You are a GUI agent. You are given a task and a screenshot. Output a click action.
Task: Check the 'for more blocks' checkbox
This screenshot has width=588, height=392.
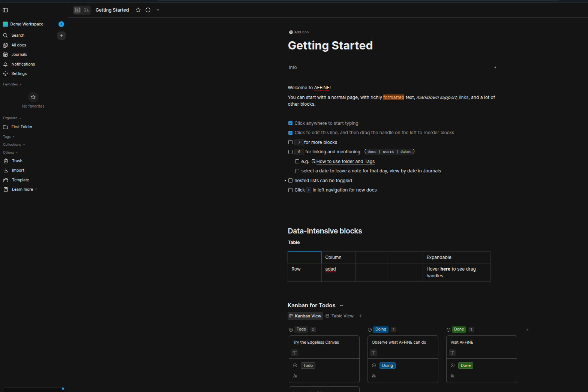[x=290, y=142]
